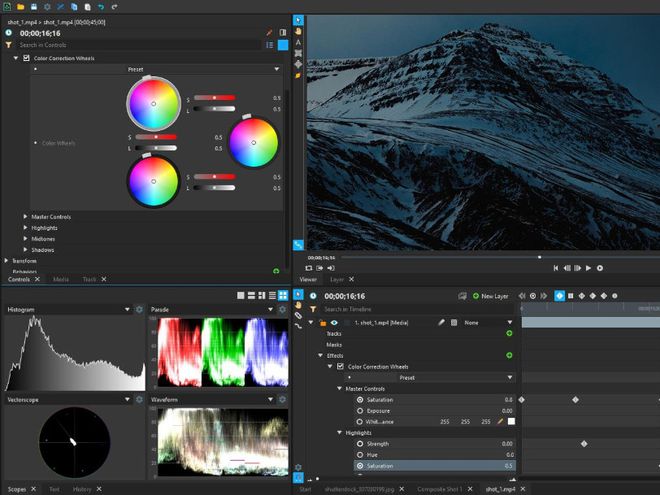Image resolution: width=660 pixels, height=495 pixels.
Task: Open Vectorscope settings gear
Action: click(139, 399)
